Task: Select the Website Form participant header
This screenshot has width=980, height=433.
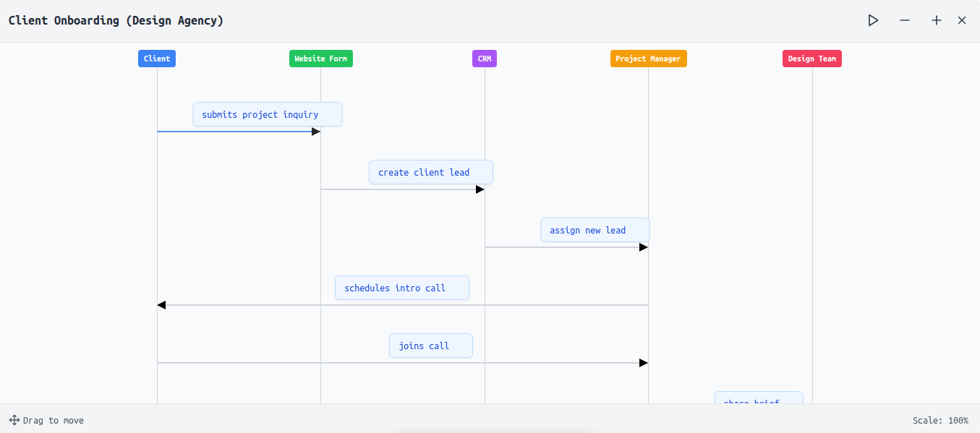Action: pos(320,59)
